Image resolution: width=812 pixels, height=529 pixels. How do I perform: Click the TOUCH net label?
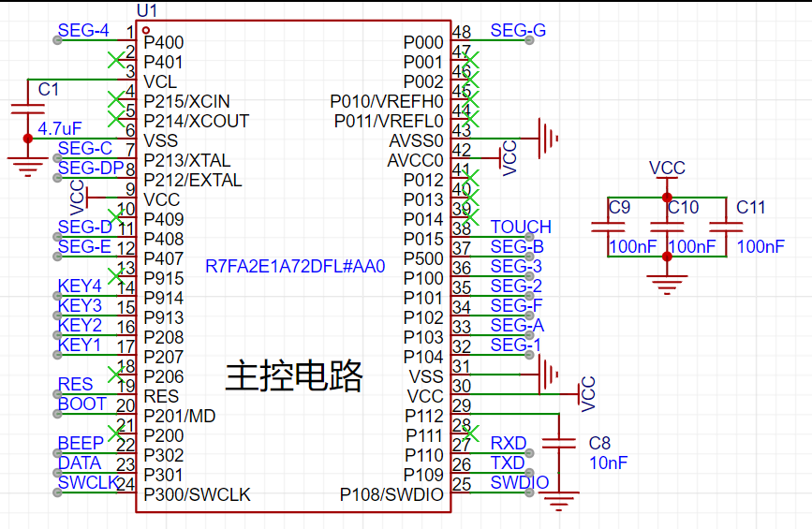click(x=521, y=228)
